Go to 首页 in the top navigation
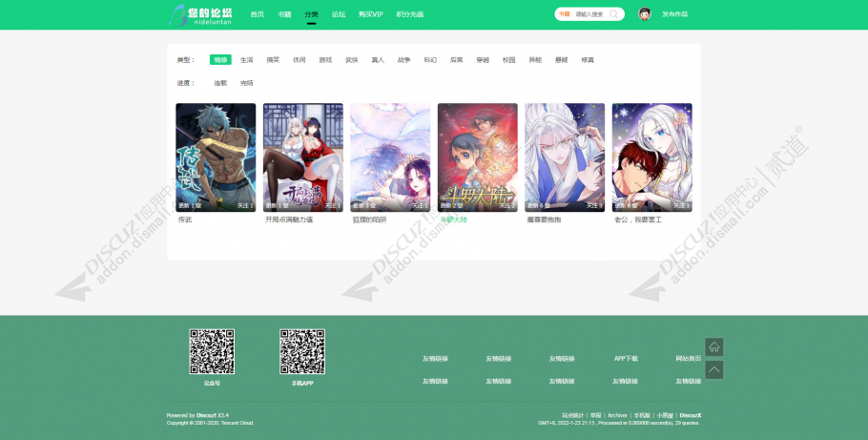Screen dimensions: 868x440 pos(257,14)
